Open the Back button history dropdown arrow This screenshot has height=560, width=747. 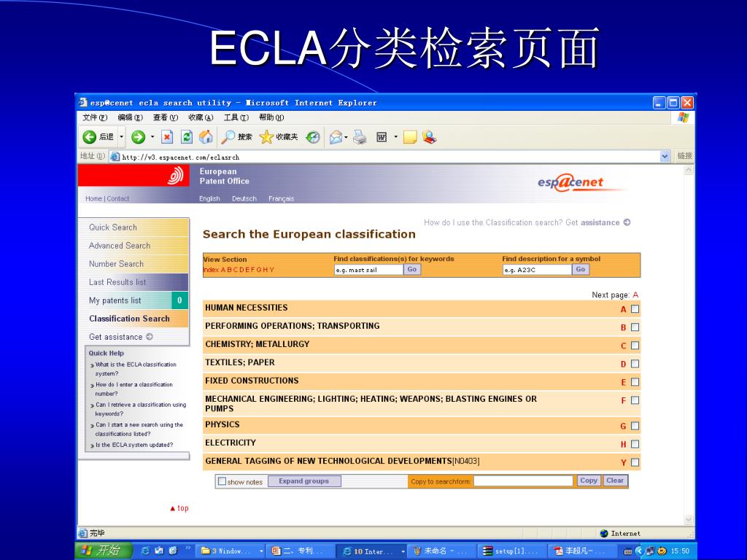pos(122,137)
